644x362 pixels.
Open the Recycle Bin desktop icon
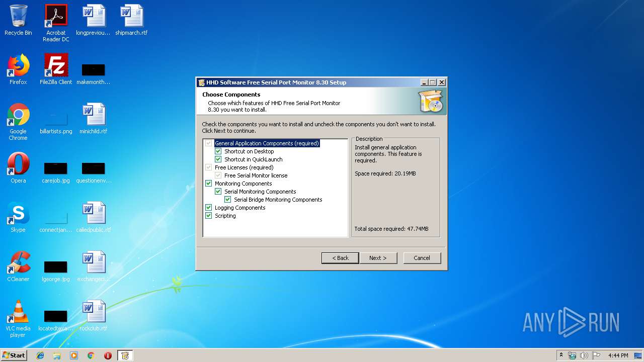pyautogui.click(x=18, y=20)
